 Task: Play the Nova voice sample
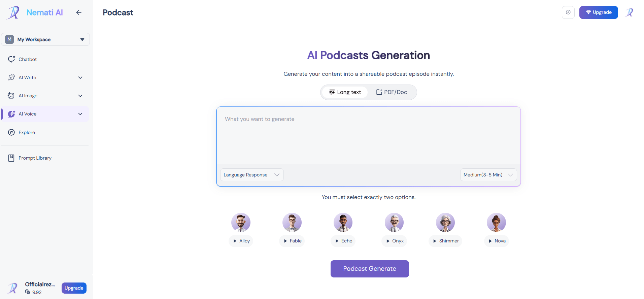[497, 241]
